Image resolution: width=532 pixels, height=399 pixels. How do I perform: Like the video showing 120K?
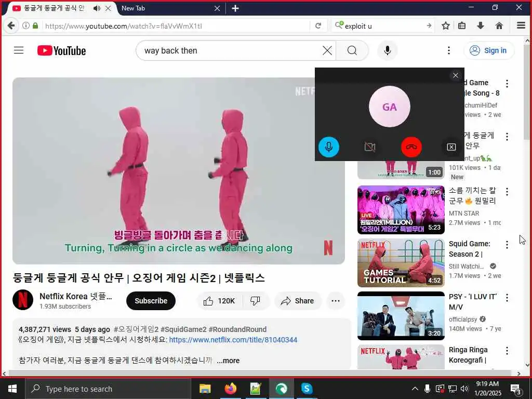(219, 301)
